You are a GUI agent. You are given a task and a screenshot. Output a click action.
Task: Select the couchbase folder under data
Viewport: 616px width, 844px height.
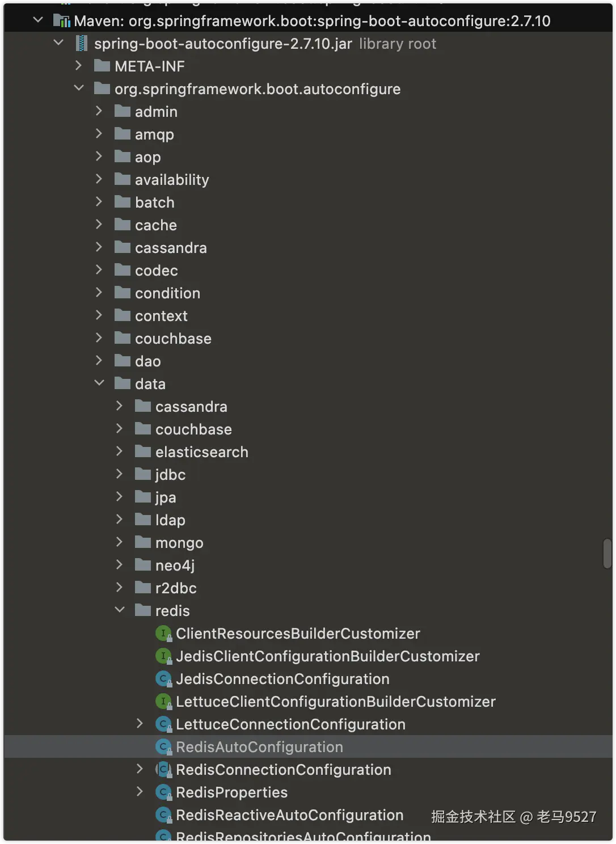pos(193,429)
